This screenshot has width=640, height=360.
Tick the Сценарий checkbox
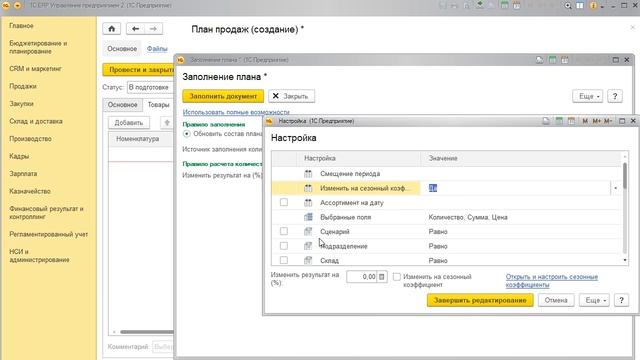284,231
